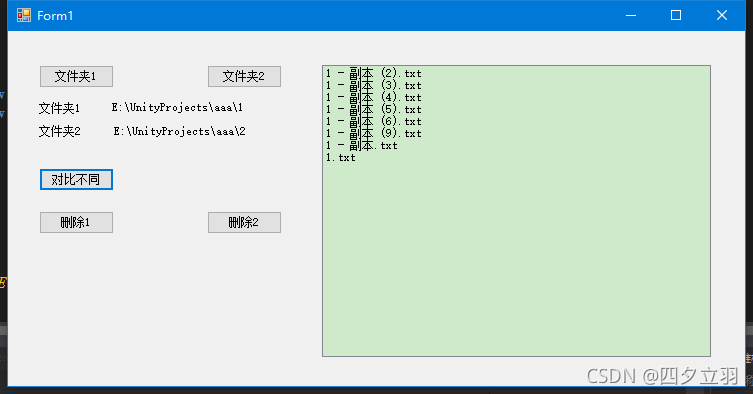This screenshot has height=394, width=753.
Task: Click the 文件夹1 folder selection button
Action: (76, 76)
